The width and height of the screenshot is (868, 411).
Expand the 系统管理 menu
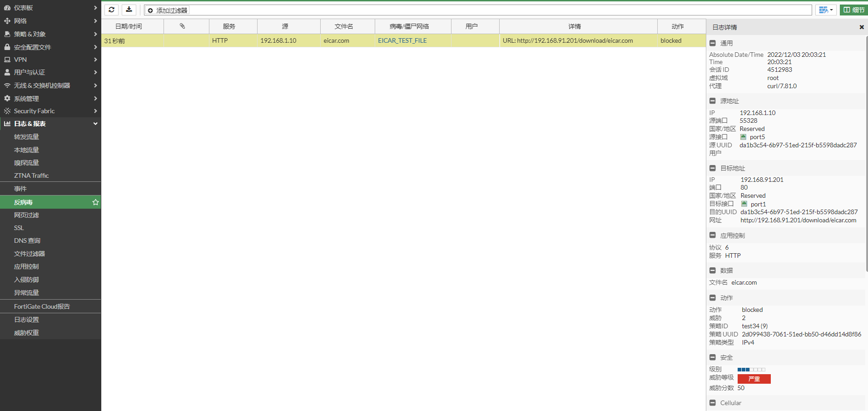(50, 99)
